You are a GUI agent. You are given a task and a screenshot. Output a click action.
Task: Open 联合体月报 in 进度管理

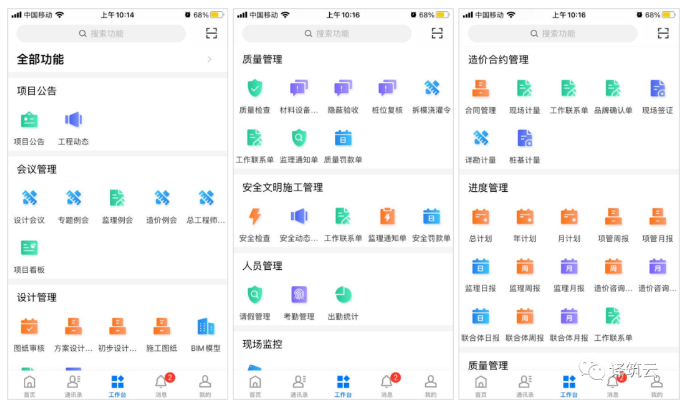(x=569, y=316)
